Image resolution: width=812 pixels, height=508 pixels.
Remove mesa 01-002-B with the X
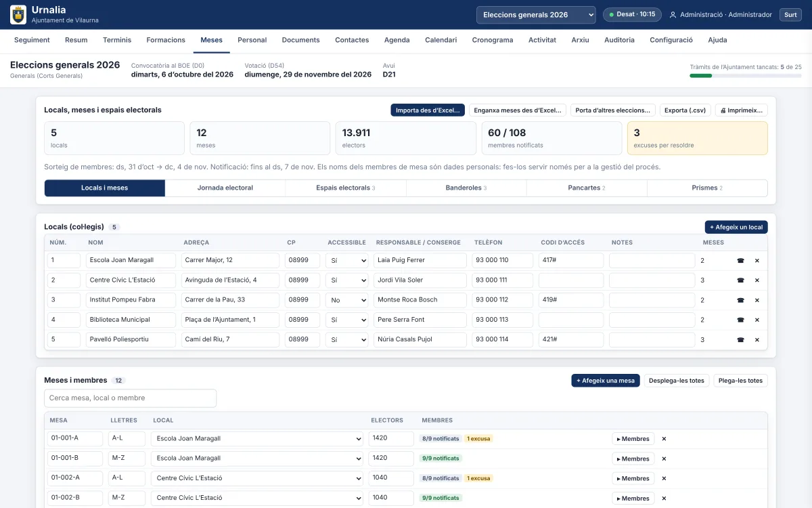(x=664, y=499)
